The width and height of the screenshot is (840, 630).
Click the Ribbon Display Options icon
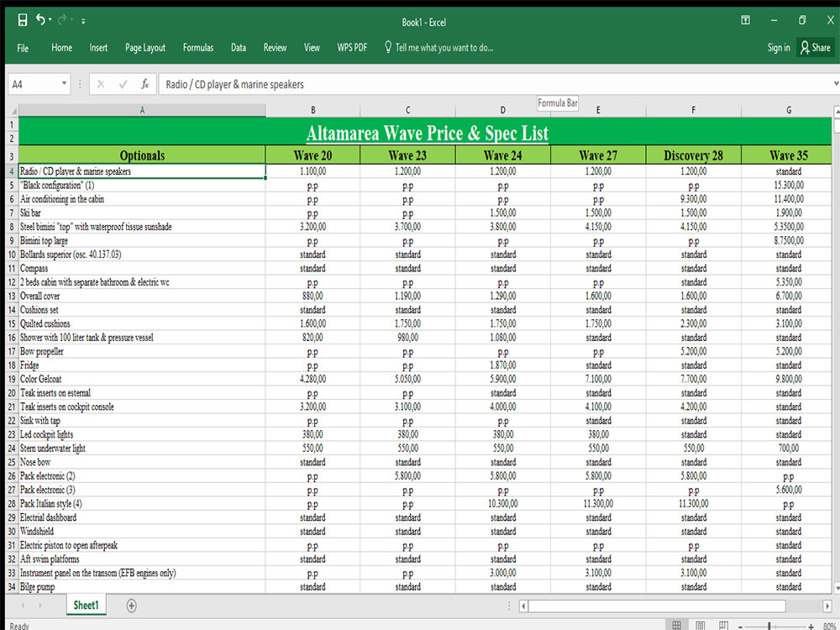pyautogui.click(x=744, y=18)
